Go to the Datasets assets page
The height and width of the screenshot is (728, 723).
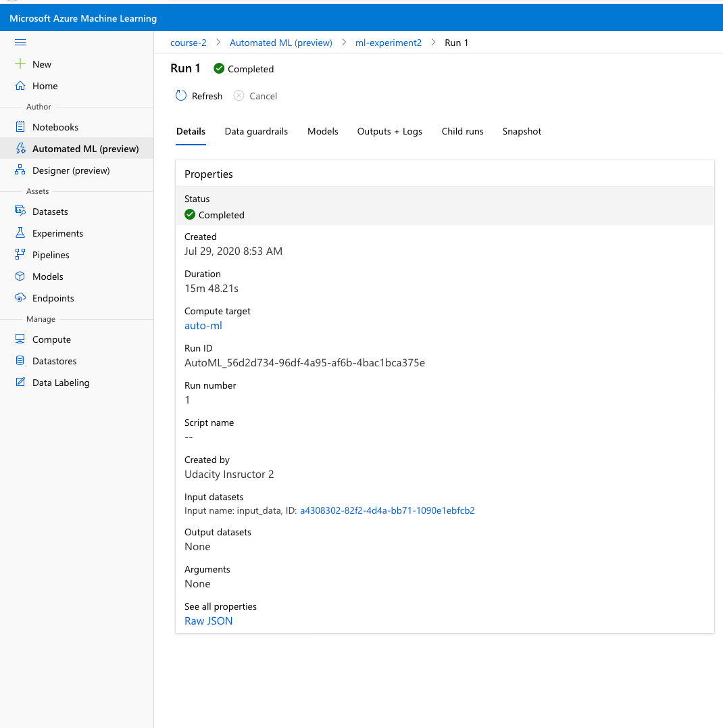coord(50,212)
